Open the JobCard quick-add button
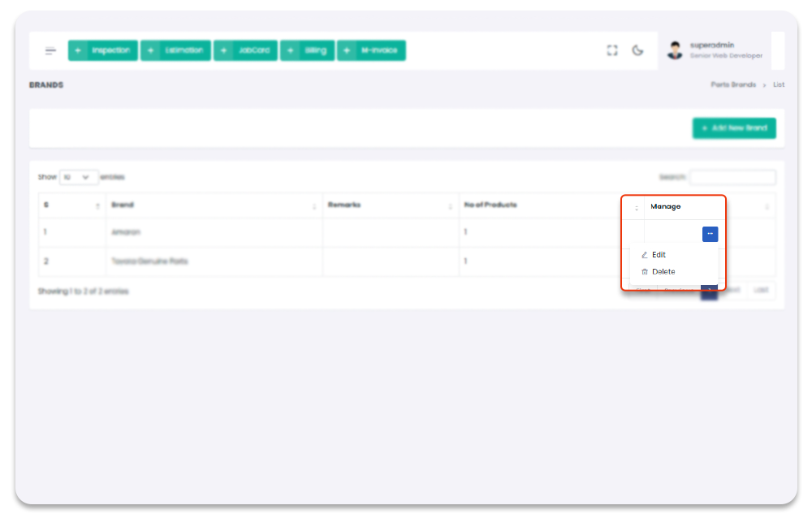 pyautogui.click(x=246, y=50)
